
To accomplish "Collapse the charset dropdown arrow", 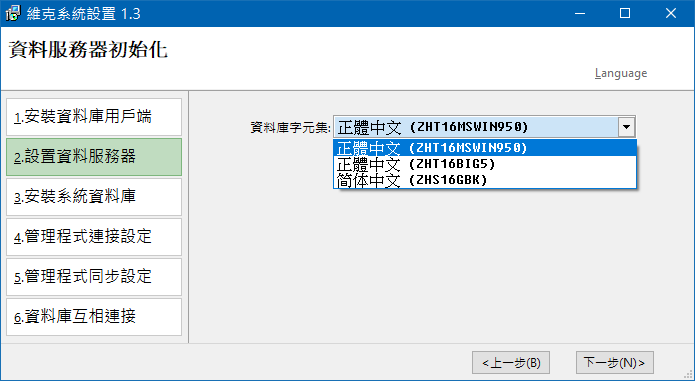I will pos(626,127).
